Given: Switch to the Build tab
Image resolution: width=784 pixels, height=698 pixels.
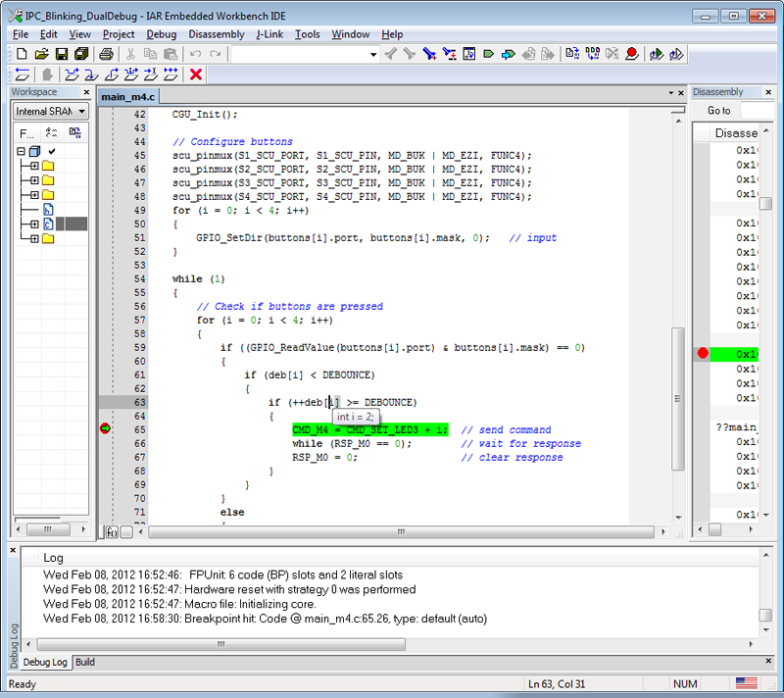Looking at the screenshot, I should click(x=85, y=662).
